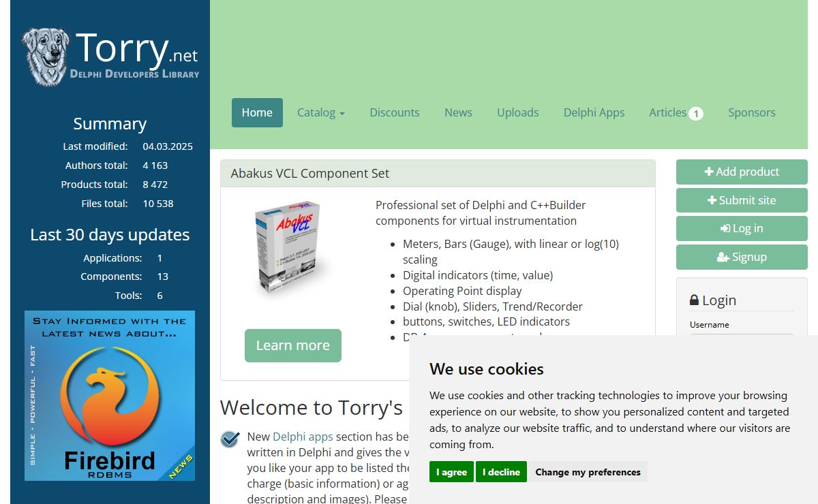This screenshot has width=818, height=504.
Task: Click the Submit site button
Action: (x=742, y=200)
